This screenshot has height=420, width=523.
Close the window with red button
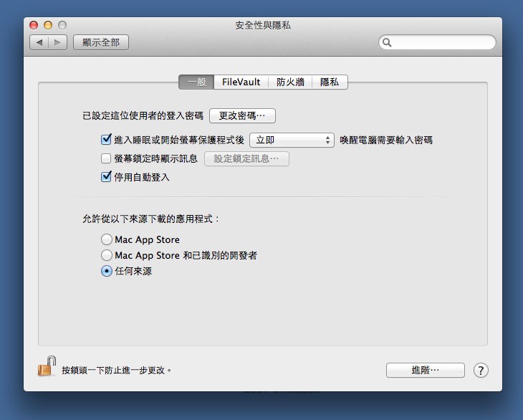34,25
